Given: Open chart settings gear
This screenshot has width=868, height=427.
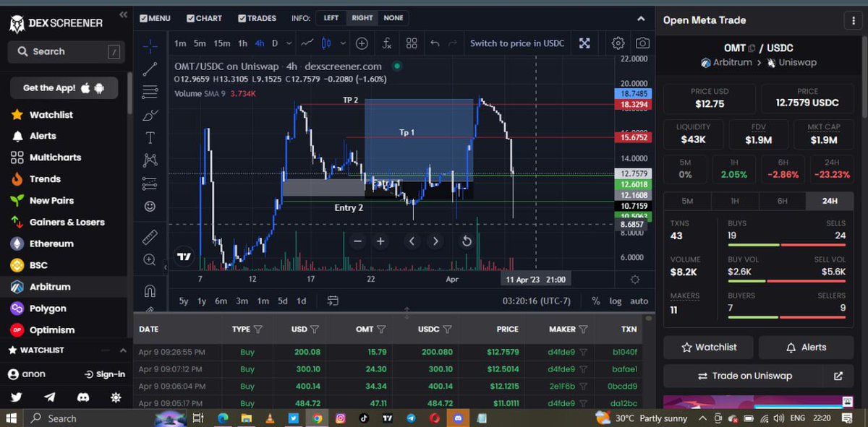Looking at the screenshot, I should pos(618,43).
